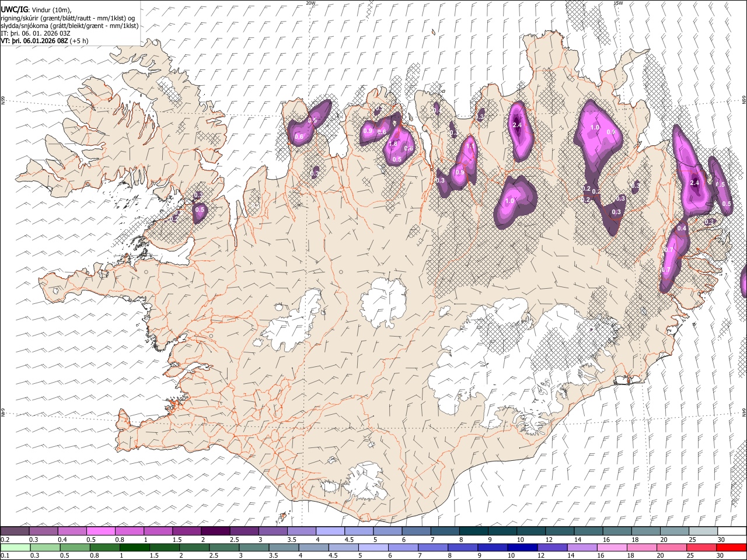Select the light green 0.3 rain swatch
Screen dimensions: 747x560
point(46,547)
